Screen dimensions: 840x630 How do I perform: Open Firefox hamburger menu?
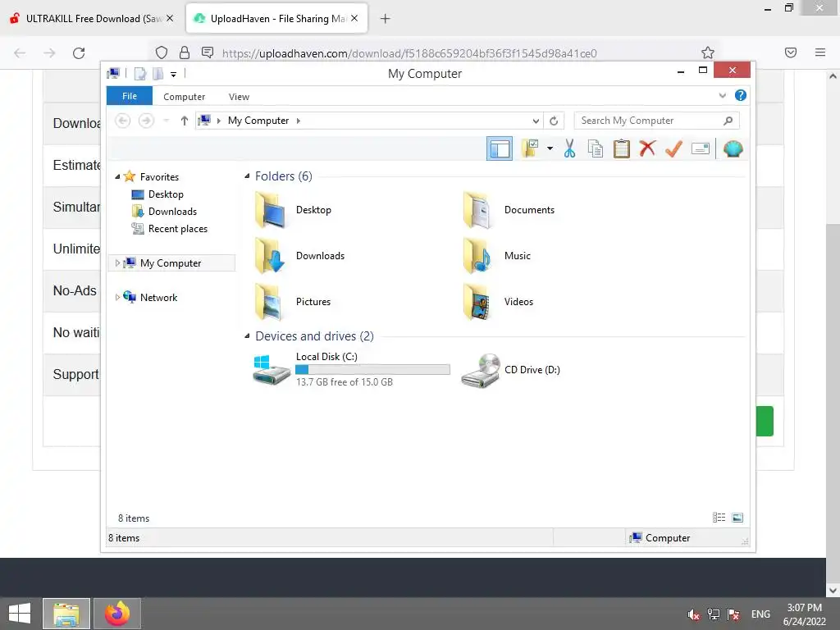(x=820, y=52)
